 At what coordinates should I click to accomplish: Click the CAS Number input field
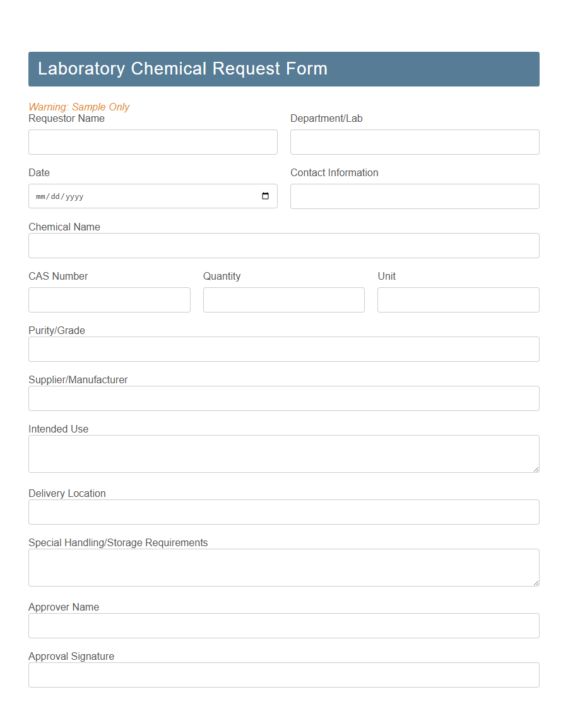[109, 299]
